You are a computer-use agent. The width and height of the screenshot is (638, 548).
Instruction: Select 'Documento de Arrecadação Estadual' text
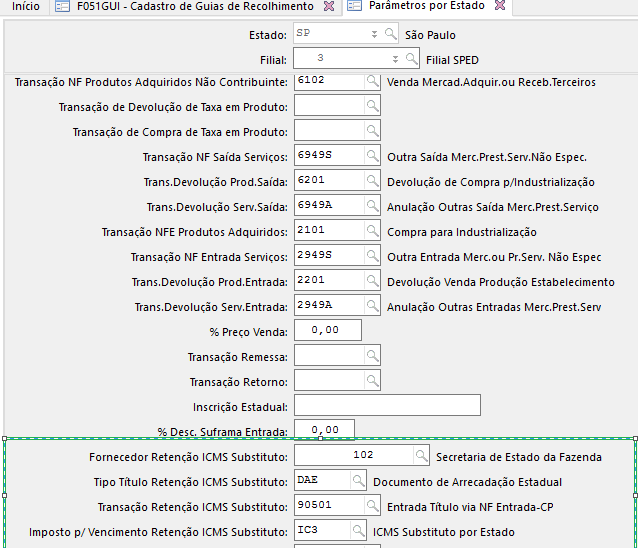point(468,482)
